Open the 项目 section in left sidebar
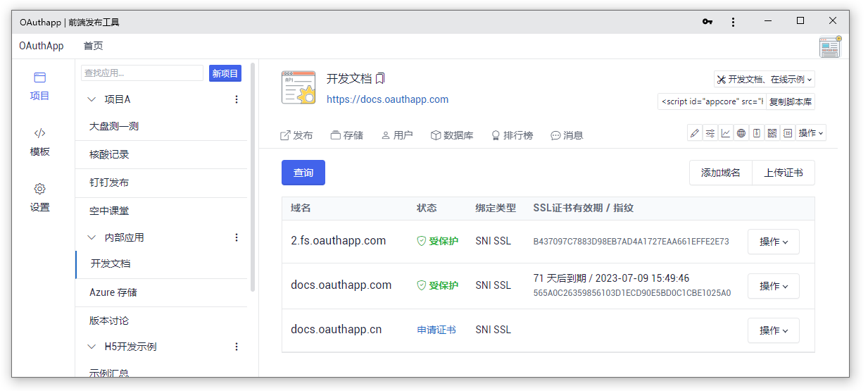The image size is (868, 391). click(40, 86)
